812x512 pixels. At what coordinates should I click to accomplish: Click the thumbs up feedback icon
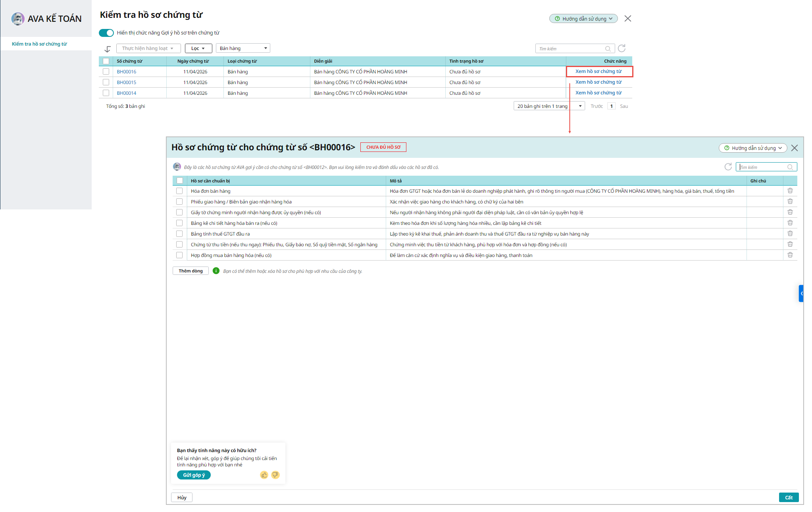coord(264,475)
